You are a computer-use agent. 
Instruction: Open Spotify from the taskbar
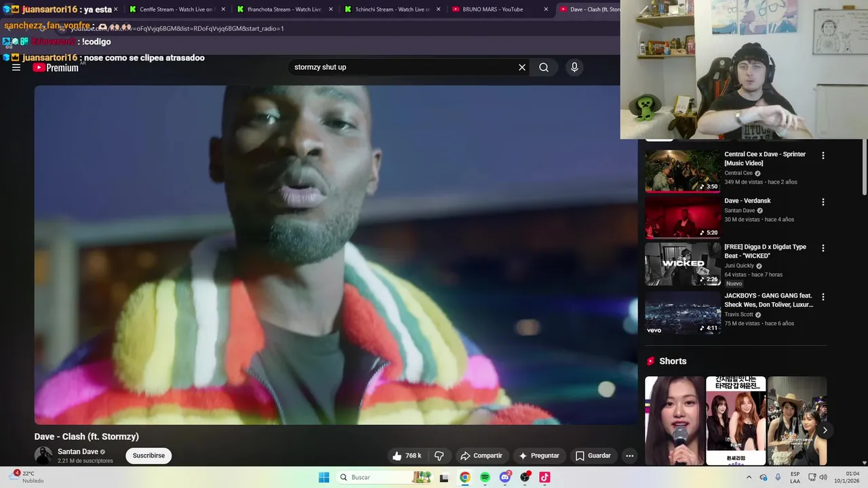pos(485,477)
